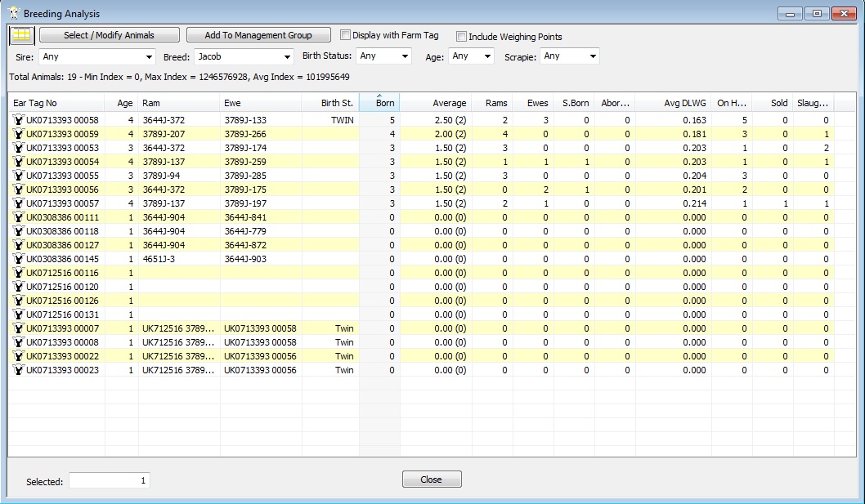The image size is (865, 504).
Task: Click sheep icon for UK0712516 00116
Action: (x=18, y=272)
